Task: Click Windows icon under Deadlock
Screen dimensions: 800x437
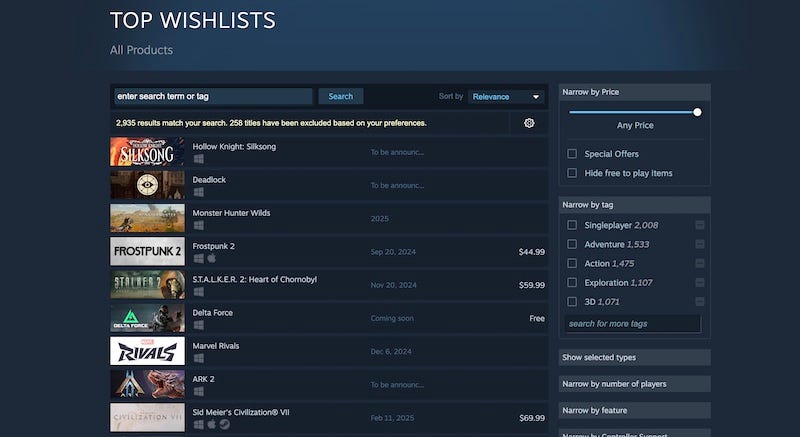Action: pyautogui.click(x=198, y=192)
